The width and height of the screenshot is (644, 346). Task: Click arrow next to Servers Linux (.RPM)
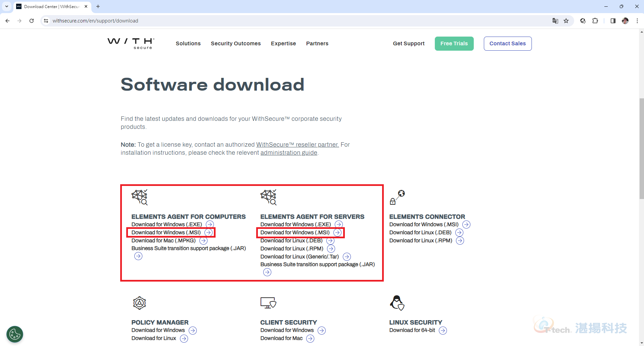click(331, 249)
